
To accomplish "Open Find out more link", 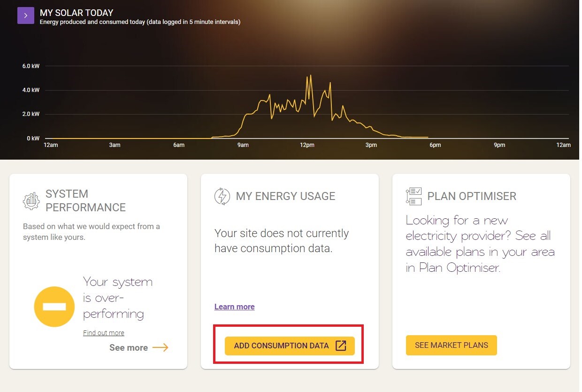I will tap(104, 333).
